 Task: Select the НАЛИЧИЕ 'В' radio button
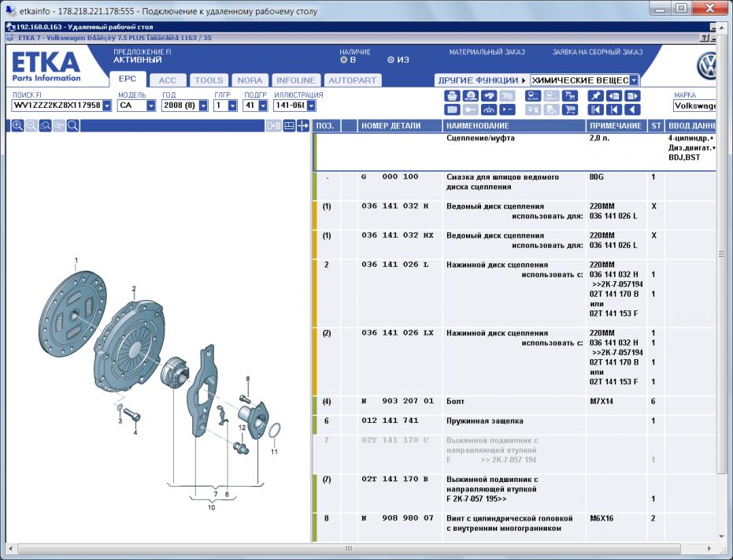pos(343,60)
